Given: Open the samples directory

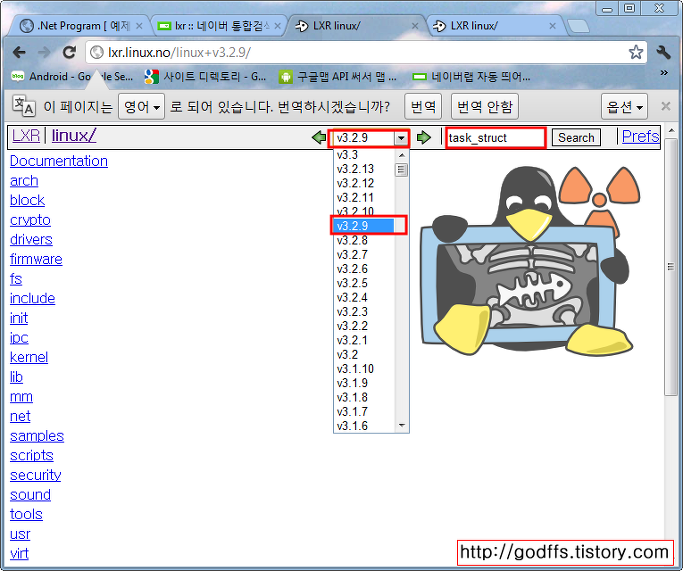Looking at the screenshot, I should tap(37, 436).
